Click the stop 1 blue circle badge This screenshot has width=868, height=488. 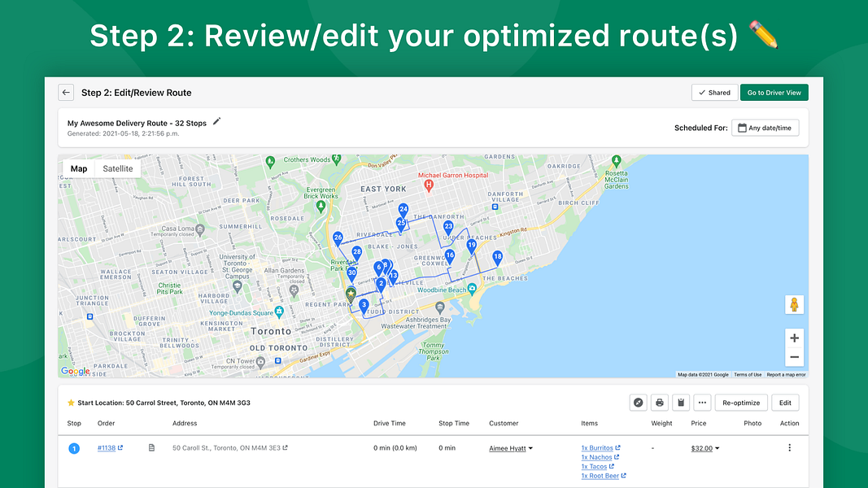tap(74, 449)
